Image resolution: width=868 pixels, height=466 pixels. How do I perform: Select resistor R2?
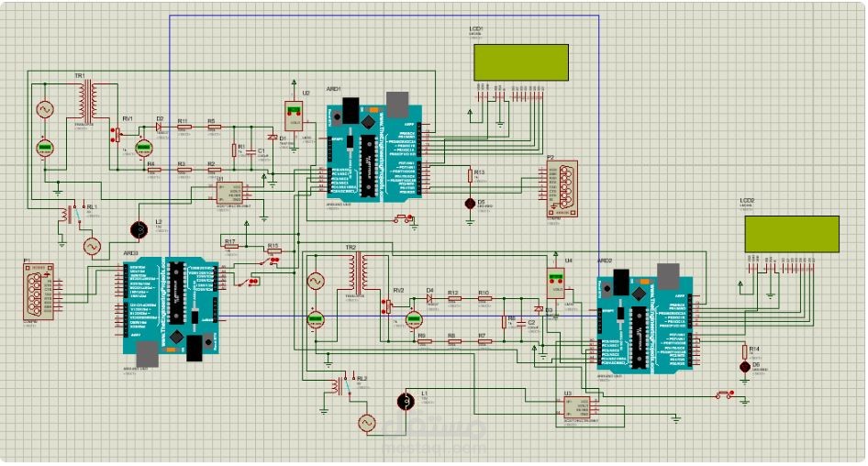click(213, 170)
